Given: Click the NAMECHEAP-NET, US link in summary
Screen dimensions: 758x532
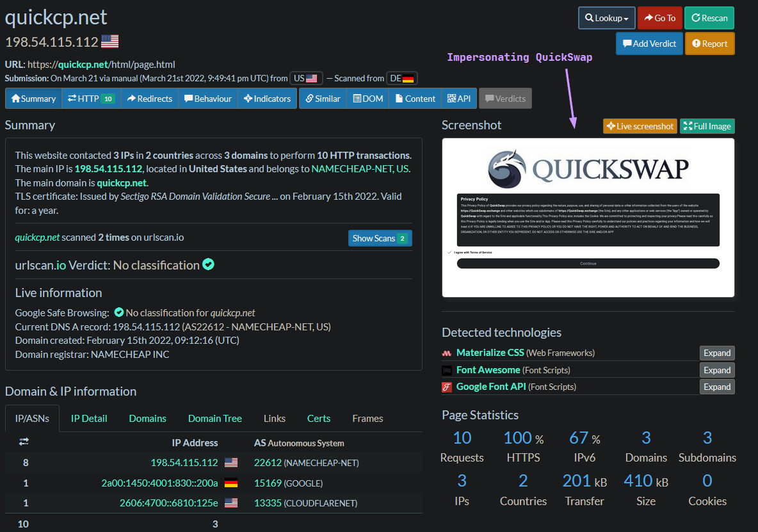Looking at the screenshot, I should tap(360, 169).
